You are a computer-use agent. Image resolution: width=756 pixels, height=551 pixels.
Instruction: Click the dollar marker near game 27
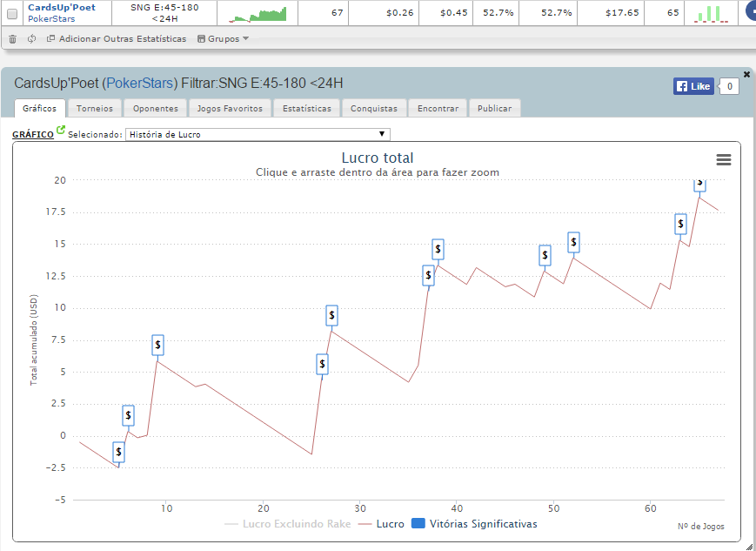pyautogui.click(x=331, y=316)
